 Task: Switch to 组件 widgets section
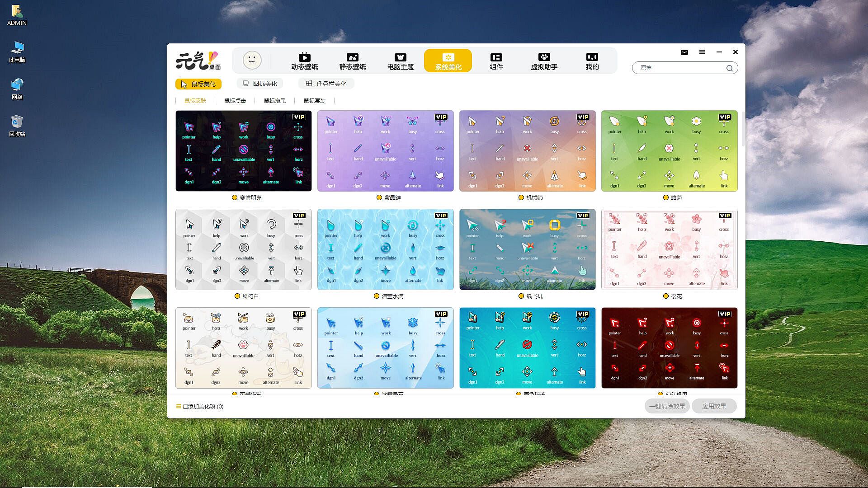click(x=496, y=61)
